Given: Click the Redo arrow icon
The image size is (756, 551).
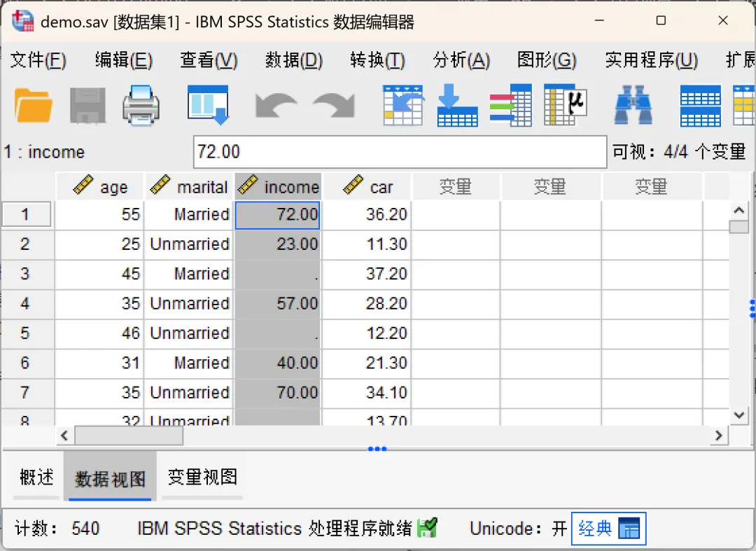Looking at the screenshot, I should coord(334,105).
